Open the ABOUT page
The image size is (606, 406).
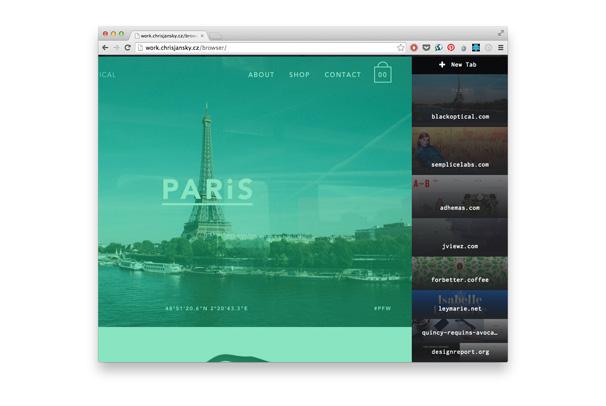tap(261, 75)
